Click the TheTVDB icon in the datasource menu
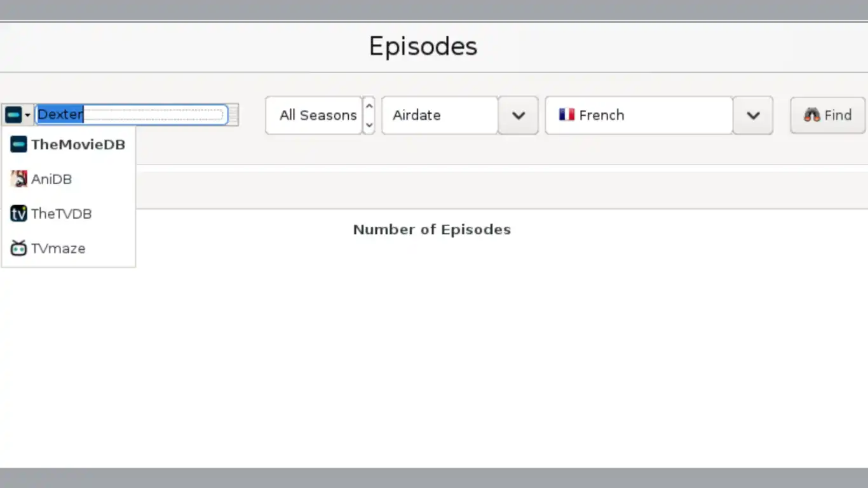This screenshot has height=488, width=868. [18, 213]
